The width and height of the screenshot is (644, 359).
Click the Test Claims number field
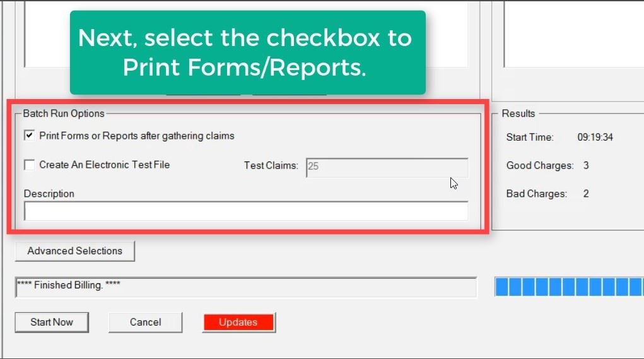pyautogui.click(x=387, y=167)
